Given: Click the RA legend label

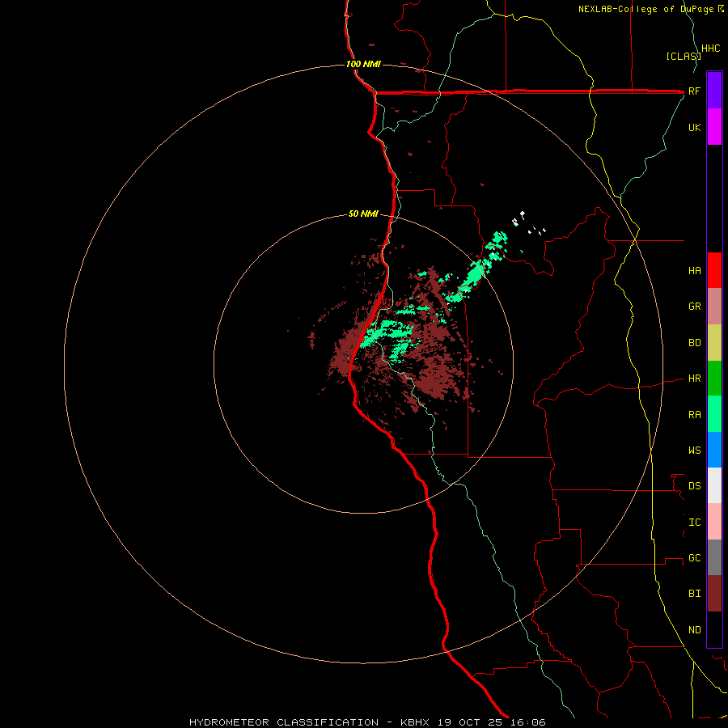Looking at the screenshot, I should pyautogui.click(x=694, y=415).
